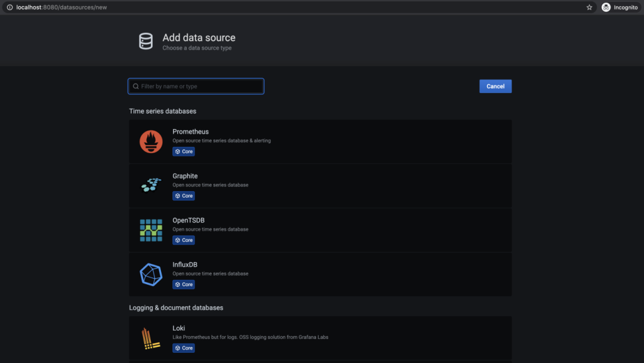Click the Core badge under InfluxDB
Viewport: 644px width, 363px height.
tap(184, 284)
